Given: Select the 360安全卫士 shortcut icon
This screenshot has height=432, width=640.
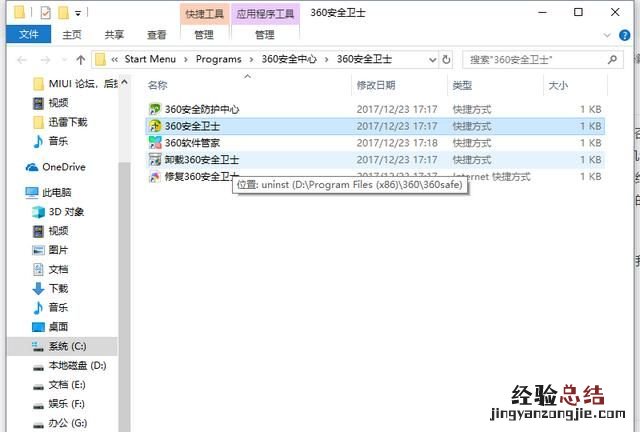Looking at the screenshot, I should [x=155, y=126].
